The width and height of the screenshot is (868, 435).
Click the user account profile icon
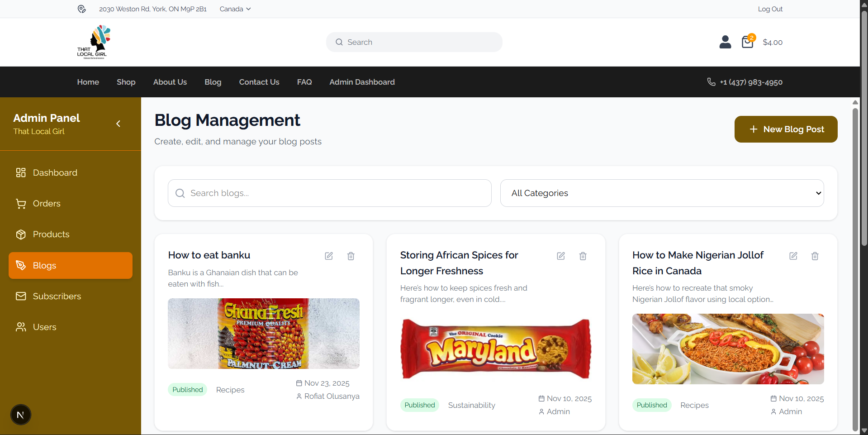(x=725, y=42)
